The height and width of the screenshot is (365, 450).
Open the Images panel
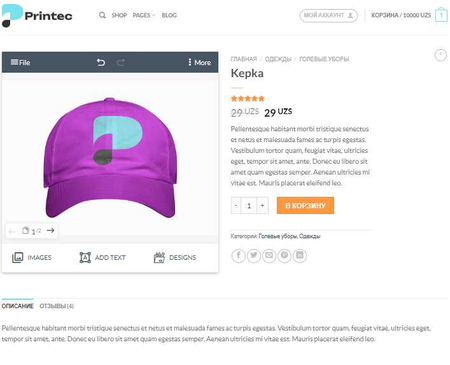point(32,258)
